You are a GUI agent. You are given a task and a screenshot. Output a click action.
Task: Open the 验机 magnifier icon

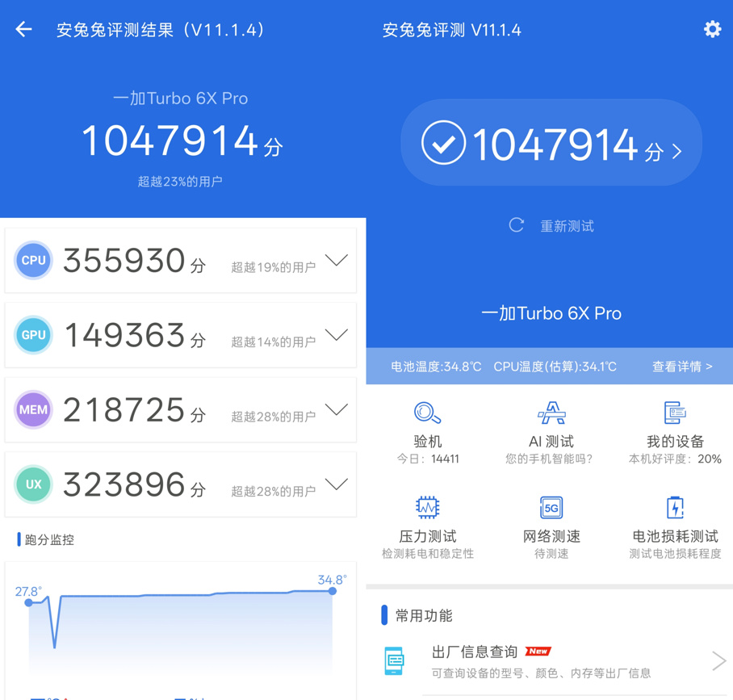pos(427,413)
